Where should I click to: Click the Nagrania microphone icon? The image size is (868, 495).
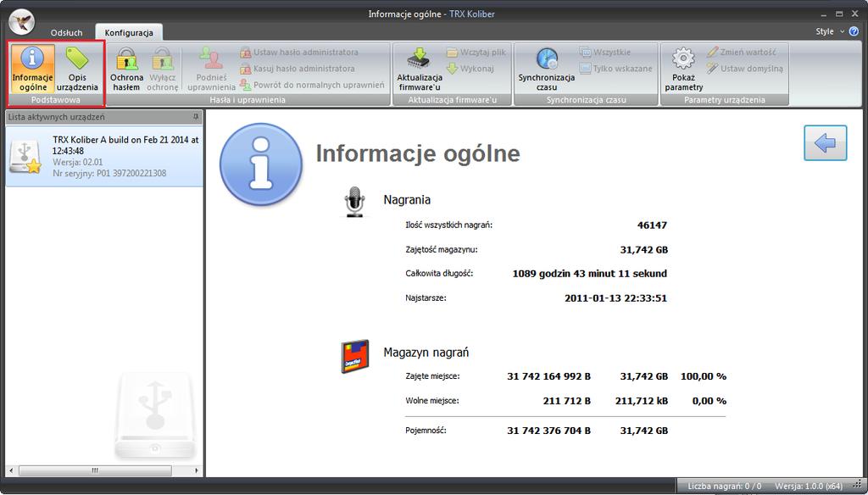[354, 202]
